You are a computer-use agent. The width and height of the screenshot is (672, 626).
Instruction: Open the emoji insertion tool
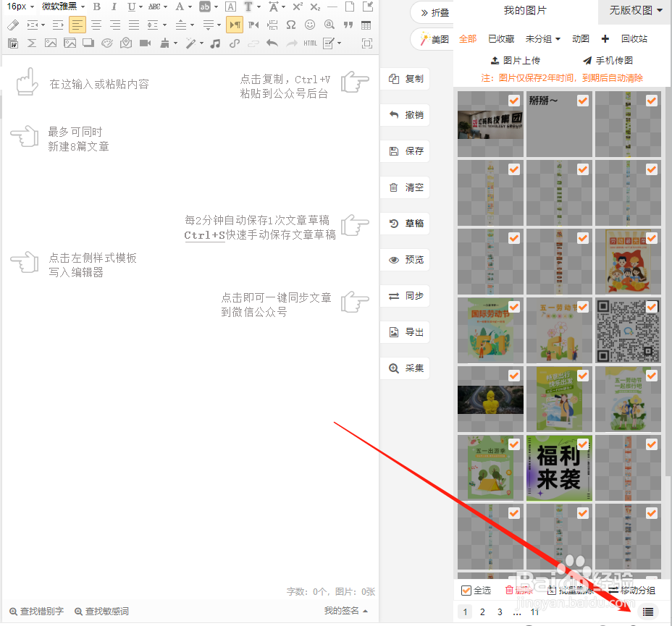pyautogui.click(x=310, y=25)
